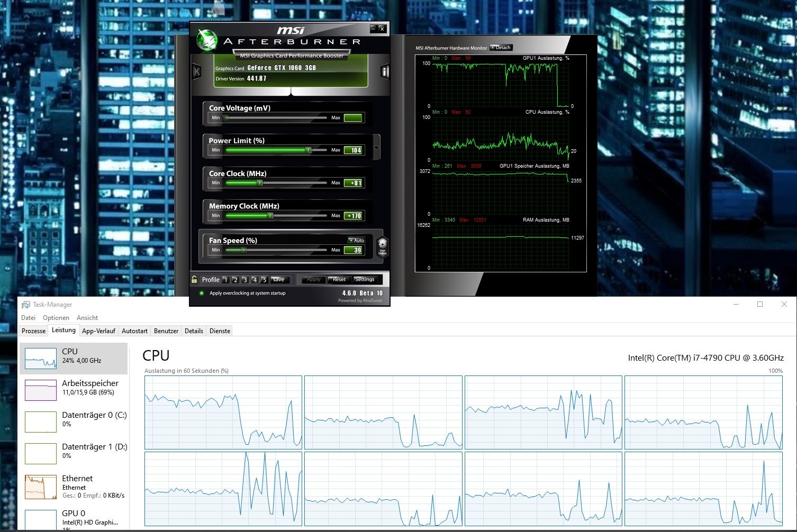
Task: Click the Intel(R) Core(TM) i7-4790 CPU label
Action: click(705, 358)
